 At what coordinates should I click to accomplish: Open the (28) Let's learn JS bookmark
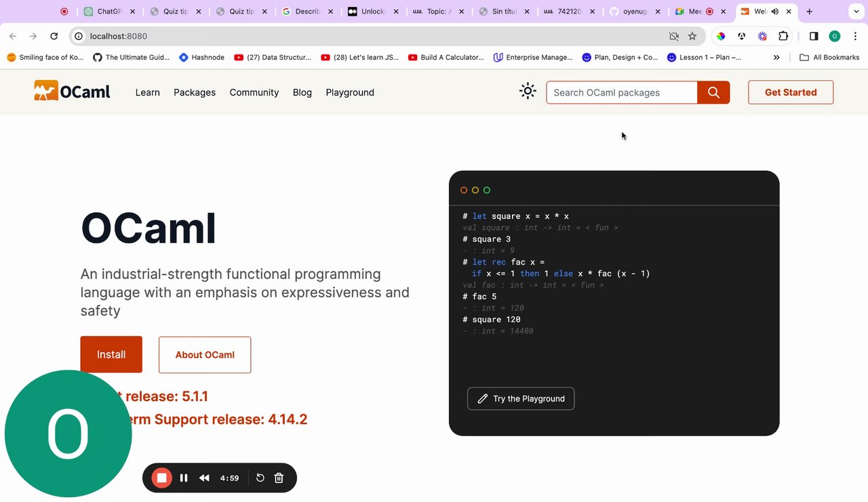click(x=359, y=58)
